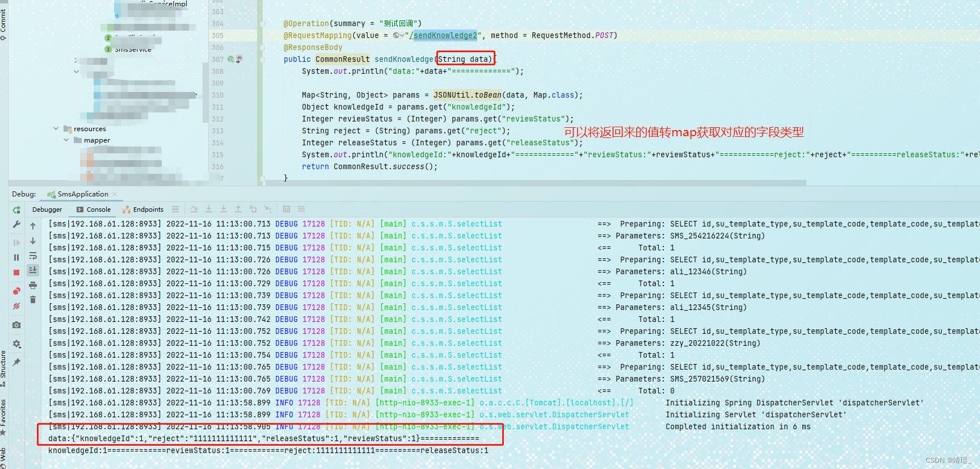Click the 'Total: 0' log entry
The height and width of the screenshot is (469, 980).
click(x=657, y=391)
